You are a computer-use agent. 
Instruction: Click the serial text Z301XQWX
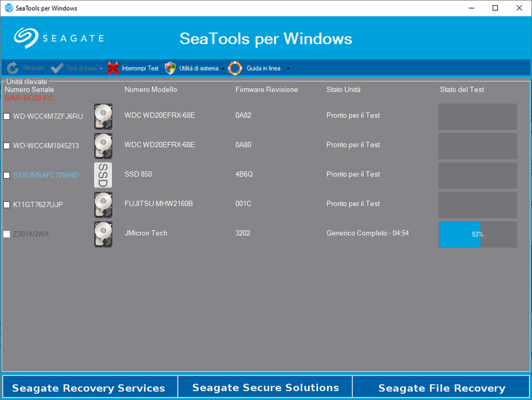31,234
